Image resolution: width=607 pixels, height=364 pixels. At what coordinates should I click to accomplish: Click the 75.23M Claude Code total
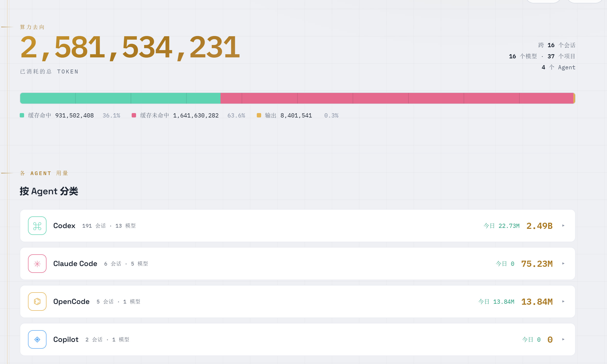pos(537,264)
